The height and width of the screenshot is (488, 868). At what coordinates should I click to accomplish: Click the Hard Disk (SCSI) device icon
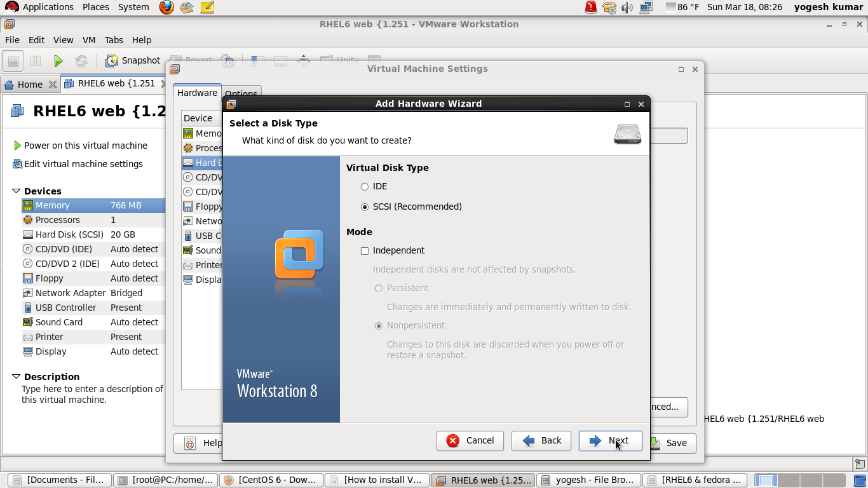coord(28,234)
